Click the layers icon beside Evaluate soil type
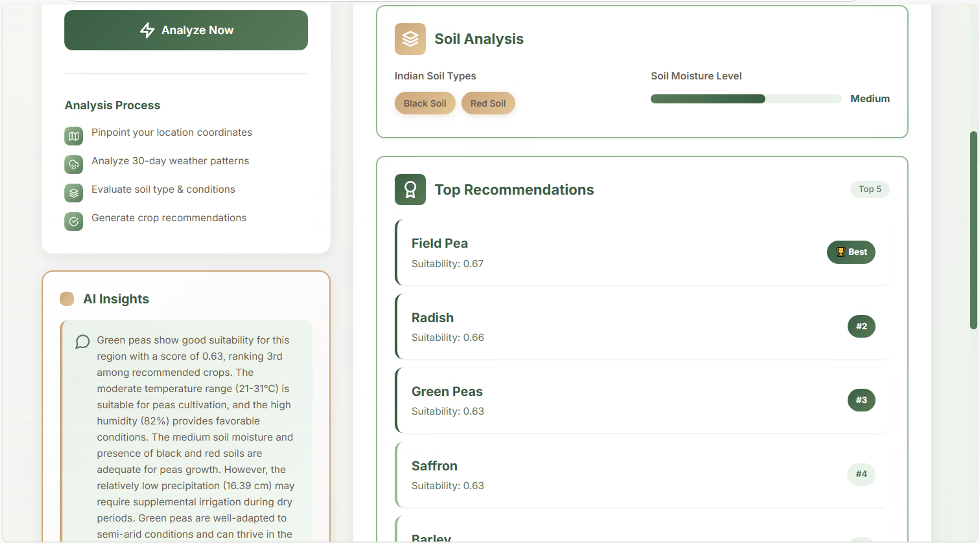This screenshot has width=980, height=544. (74, 193)
